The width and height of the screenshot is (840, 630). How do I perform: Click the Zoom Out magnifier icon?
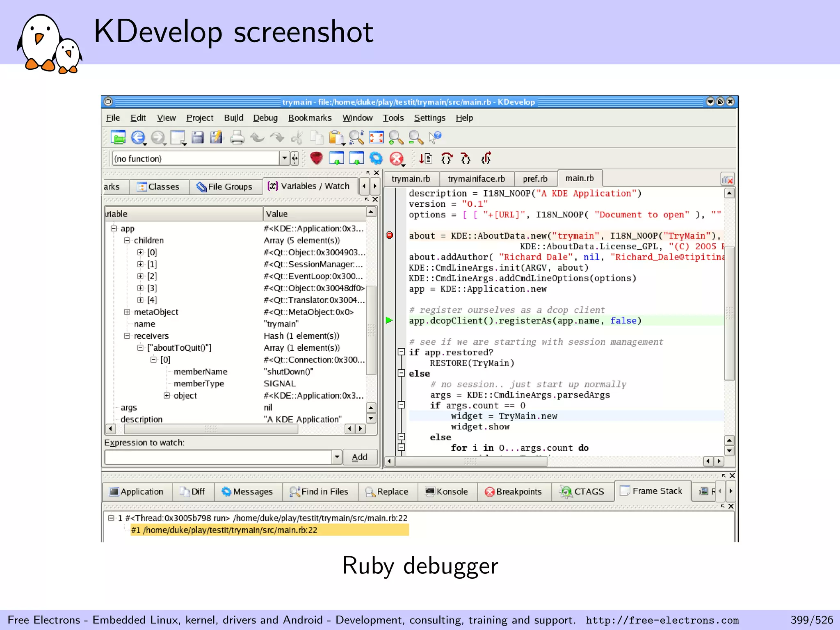coord(415,137)
